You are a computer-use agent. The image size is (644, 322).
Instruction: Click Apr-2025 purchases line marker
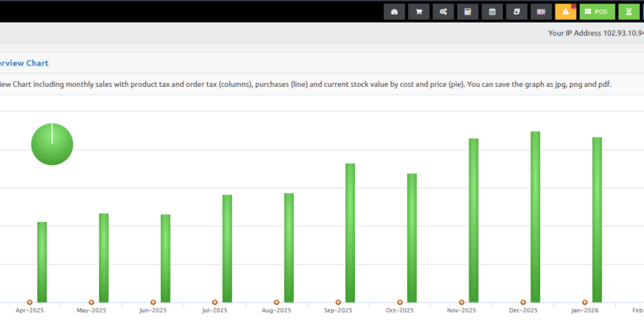[x=30, y=303]
